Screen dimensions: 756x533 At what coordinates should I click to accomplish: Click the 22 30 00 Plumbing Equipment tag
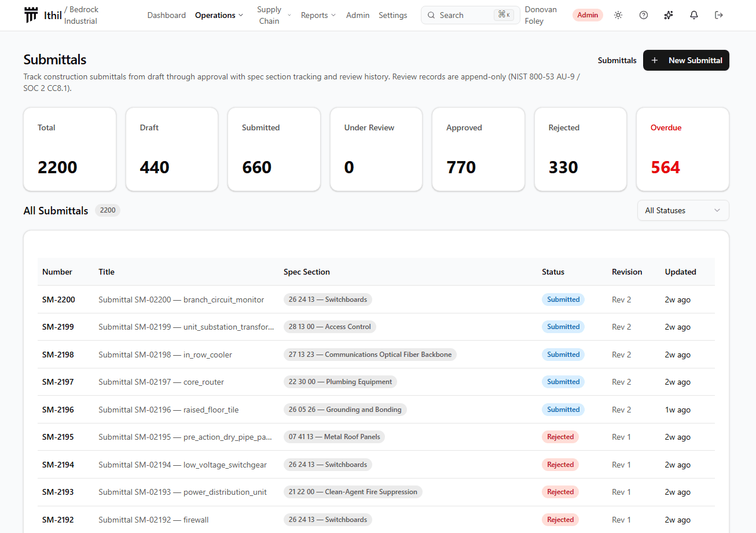[340, 382]
